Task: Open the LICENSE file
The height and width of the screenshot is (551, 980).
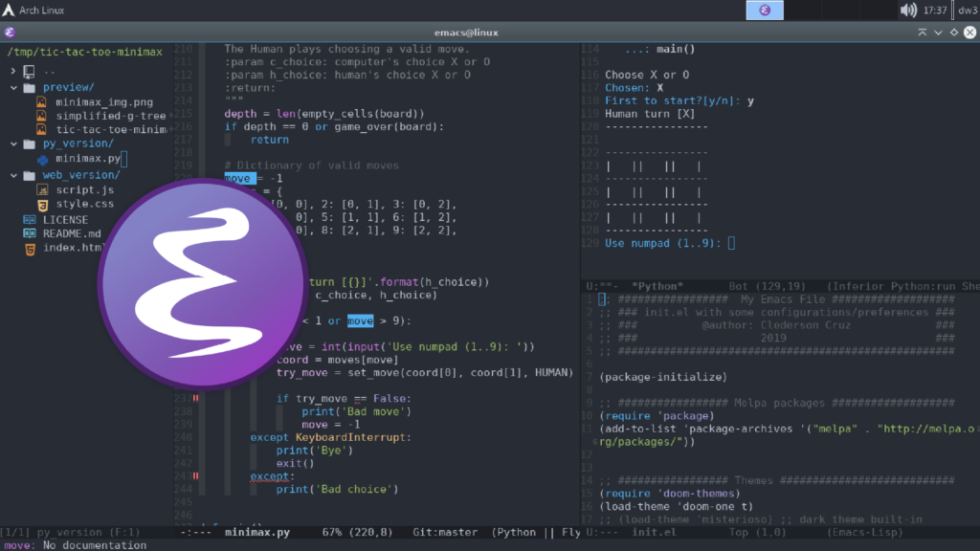Action: (x=66, y=220)
